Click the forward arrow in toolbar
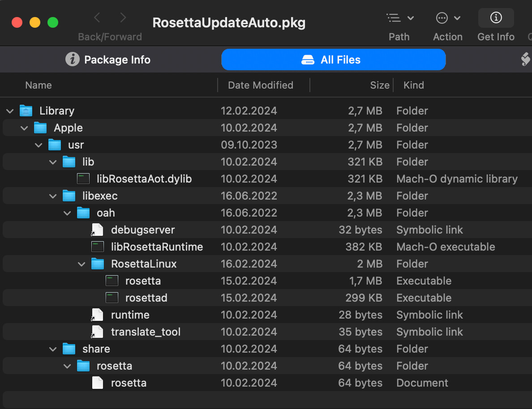This screenshot has width=532, height=409. coord(123,18)
